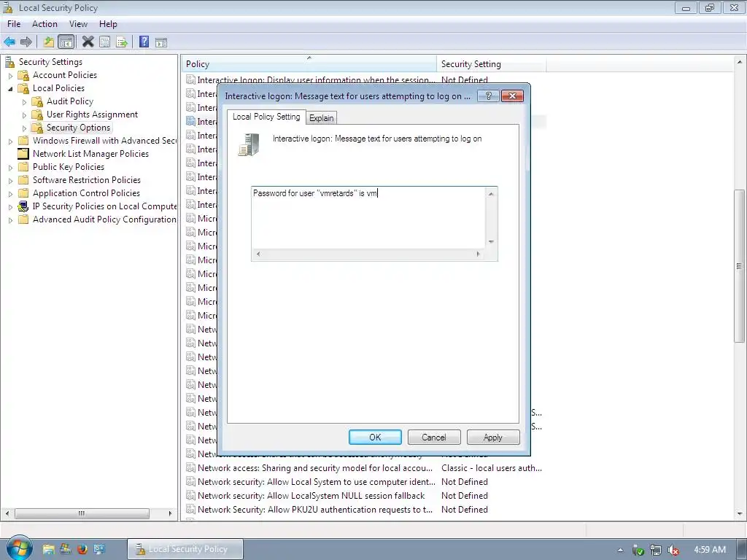Click the message box scroll-right arrow
747x560 pixels.
(479, 254)
